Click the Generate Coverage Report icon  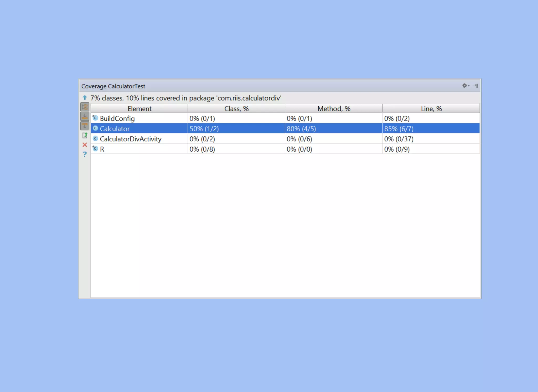[x=85, y=135]
